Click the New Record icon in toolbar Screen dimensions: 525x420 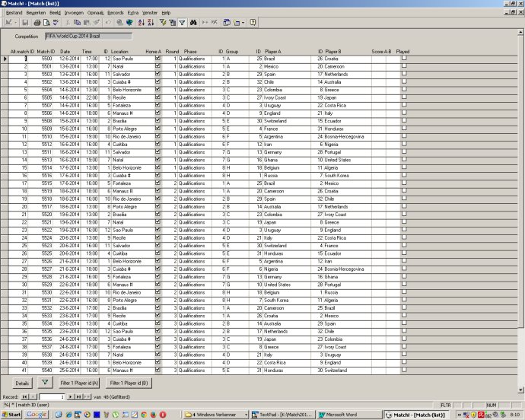click(x=205, y=22)
